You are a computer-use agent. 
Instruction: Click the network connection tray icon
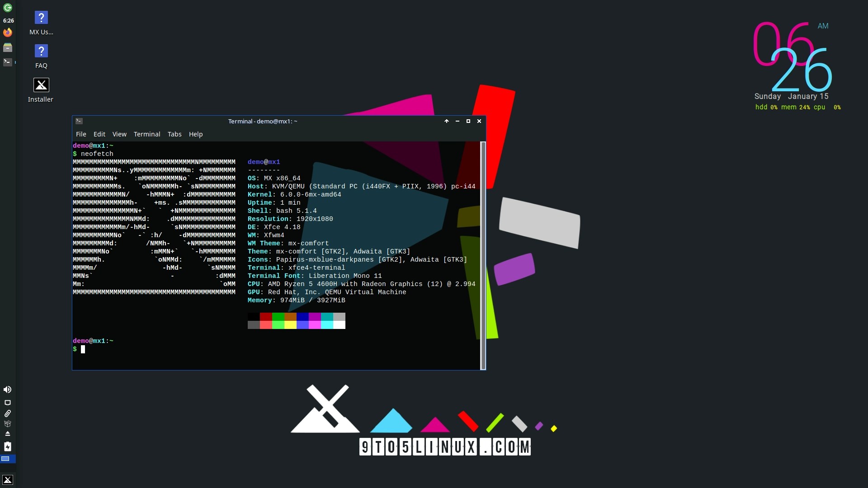8,403
